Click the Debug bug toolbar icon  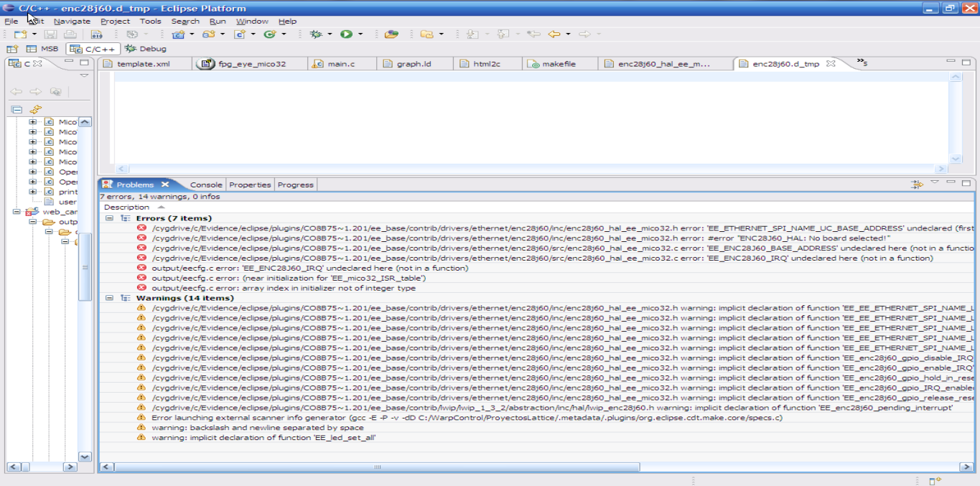coord(316,34)
